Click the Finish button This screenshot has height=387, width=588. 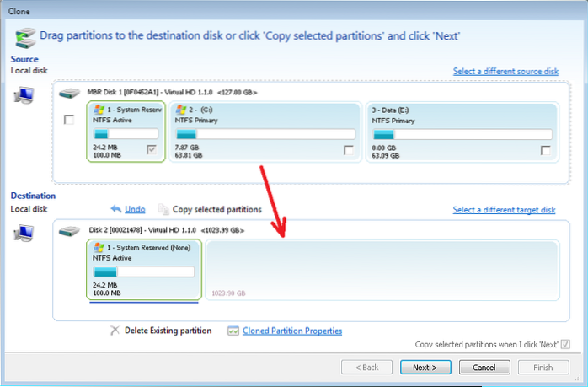point(543,367)
